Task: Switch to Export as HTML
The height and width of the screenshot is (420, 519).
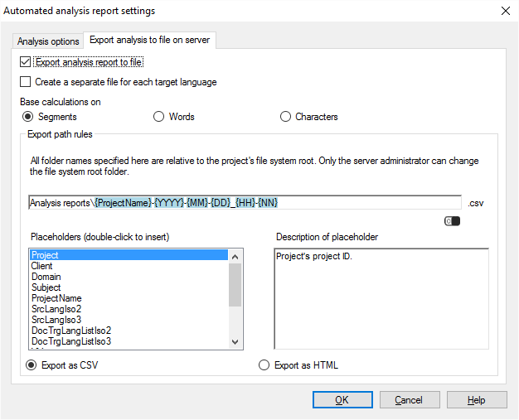Action: (264, 365)
